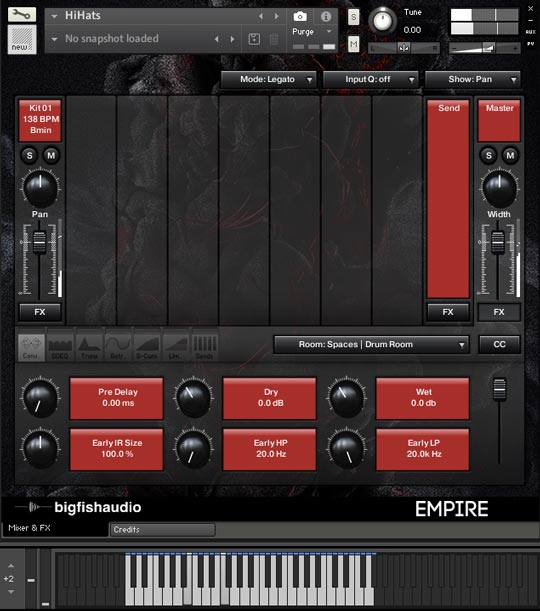Screen dimensions: 540x611
Task: Select the Kit 01 138 BPM Bmin slot
Action: coord(41,120)
